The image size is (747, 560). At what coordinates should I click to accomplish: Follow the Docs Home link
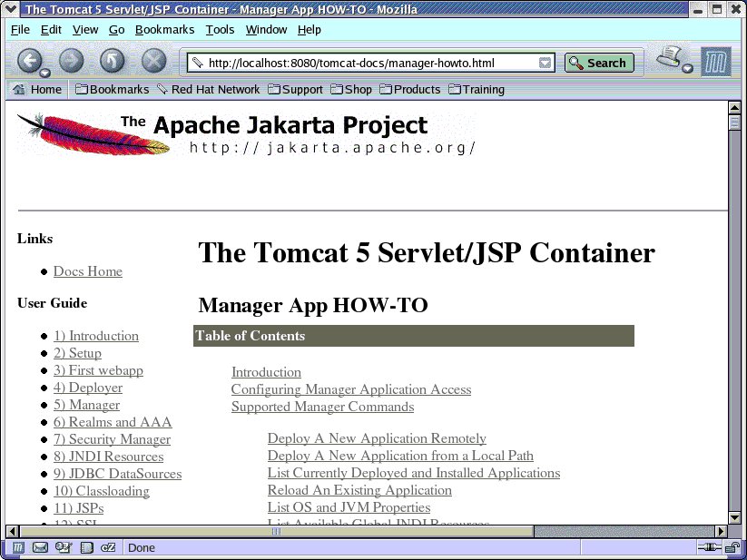[x=88, y=271]
